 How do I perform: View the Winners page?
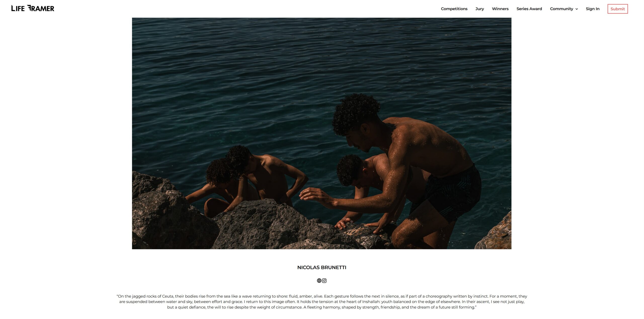500,9
